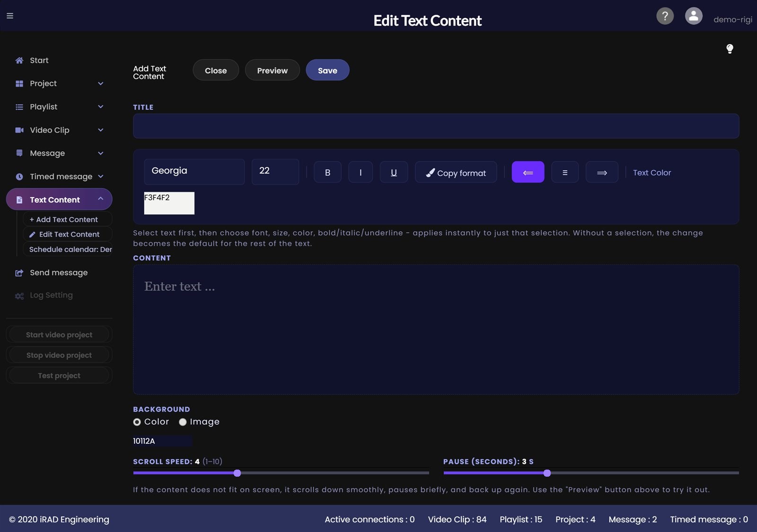Click the Start home icon
The width and height of the screenshot is (757, 532).
(19, 61)
